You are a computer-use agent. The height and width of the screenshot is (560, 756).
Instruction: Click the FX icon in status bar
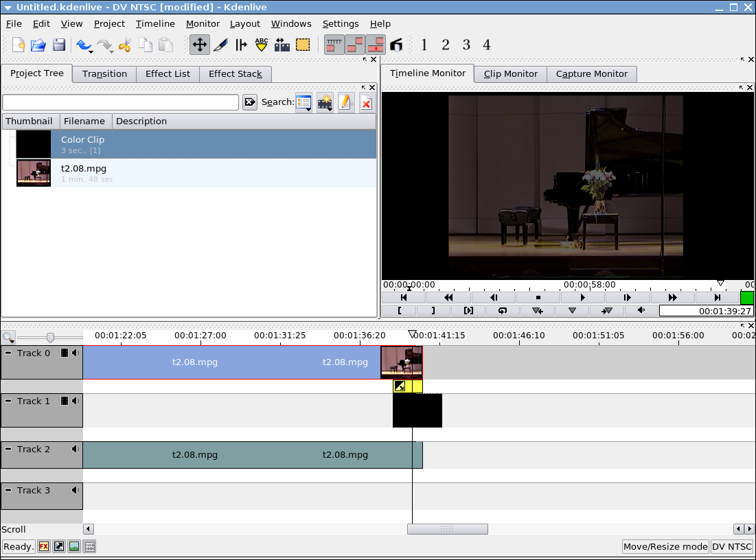tap(44, 546)
